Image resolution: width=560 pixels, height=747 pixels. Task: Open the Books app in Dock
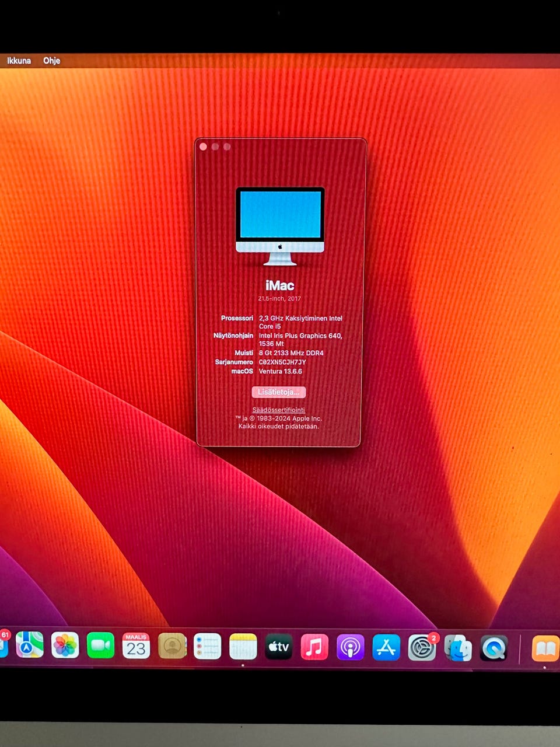[x=546, y=648]
